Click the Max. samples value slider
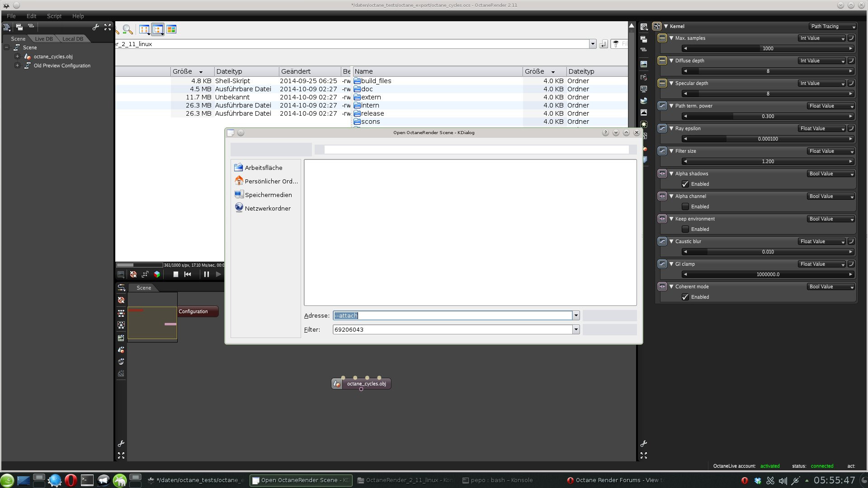868x488 pixels. tap(768, 48)
